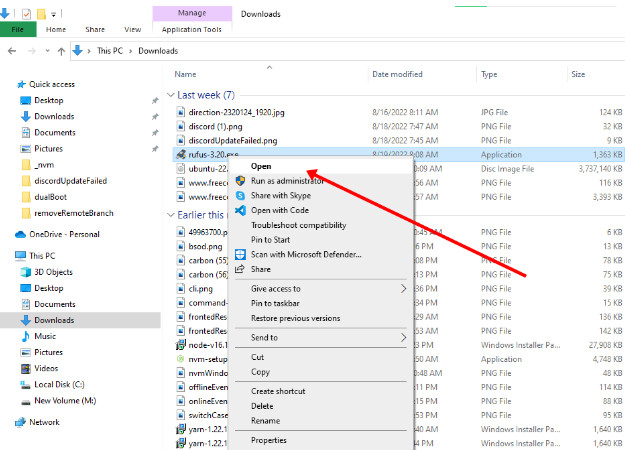Click the nvm-setup application icon
The width and height of the screenshot is (625, 450).
pos(181,359)
